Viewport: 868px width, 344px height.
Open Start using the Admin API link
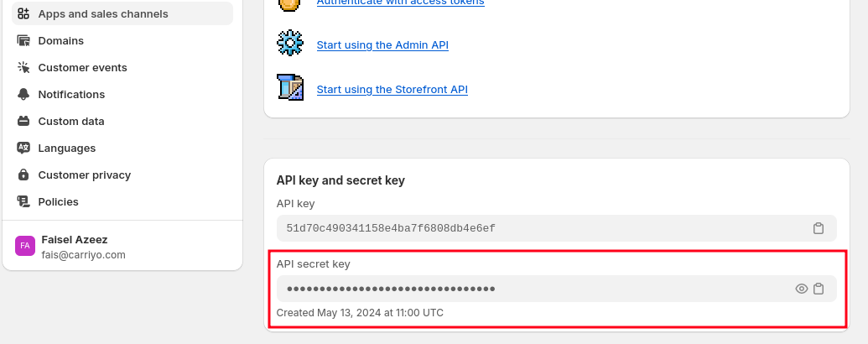(x=382, y=44)
